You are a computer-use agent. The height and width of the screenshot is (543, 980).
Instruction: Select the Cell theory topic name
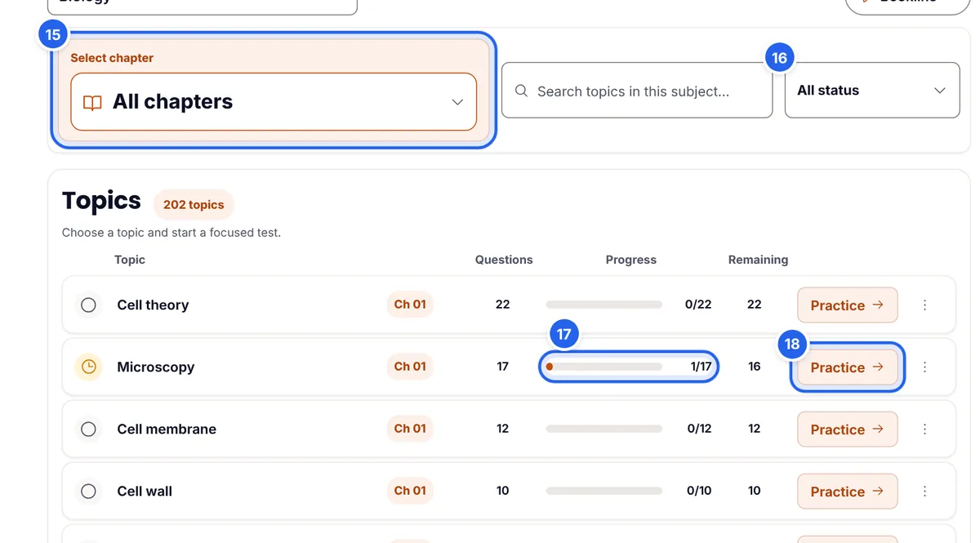[x=153, y=305]
